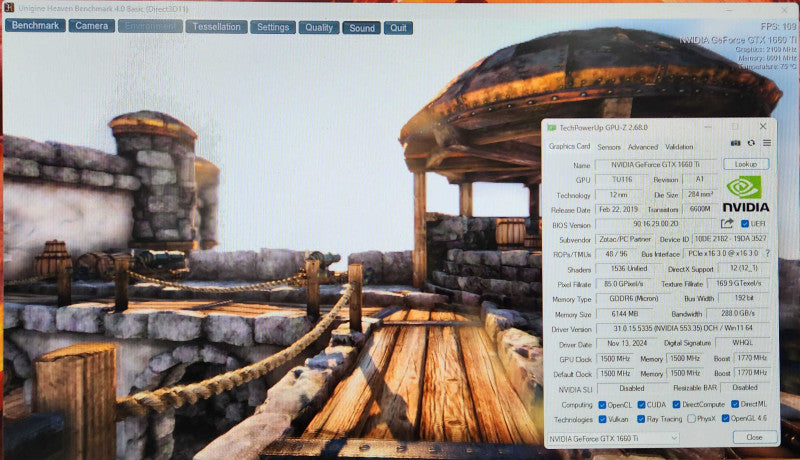Click the Memory Type value GDDR6 (Micron)

634,299
